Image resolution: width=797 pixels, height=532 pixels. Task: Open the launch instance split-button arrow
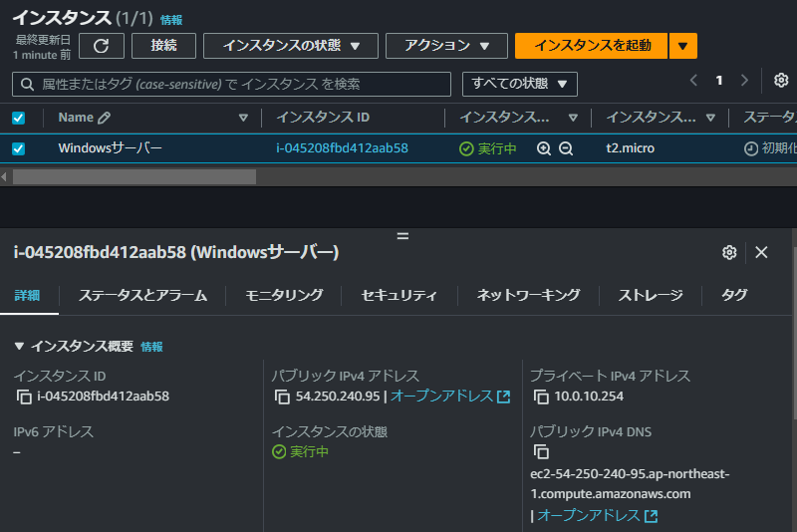click(682, 46)
